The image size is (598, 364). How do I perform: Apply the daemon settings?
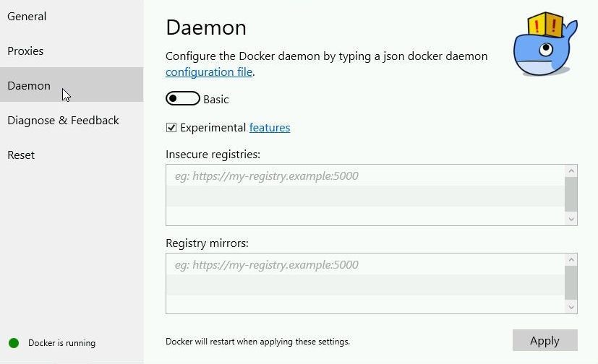pyautogui.click(x=545, y=340)
